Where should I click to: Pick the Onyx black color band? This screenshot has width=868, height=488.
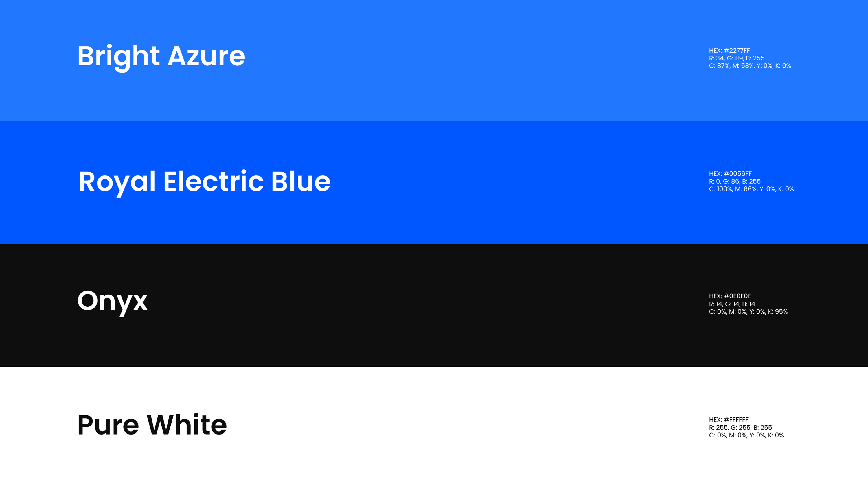tap(434, 306)
